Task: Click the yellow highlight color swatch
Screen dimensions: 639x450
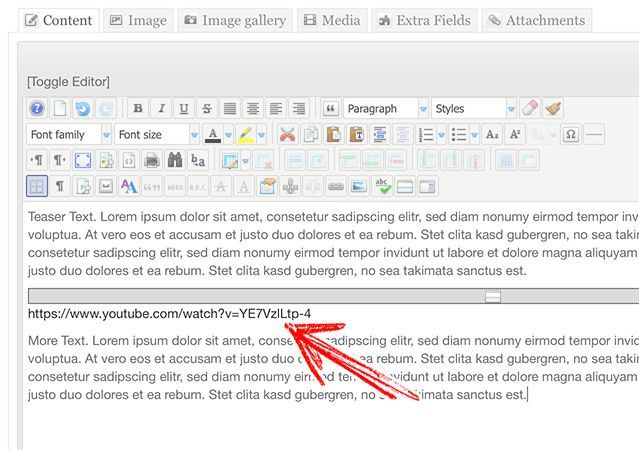Action: point(246,135)
